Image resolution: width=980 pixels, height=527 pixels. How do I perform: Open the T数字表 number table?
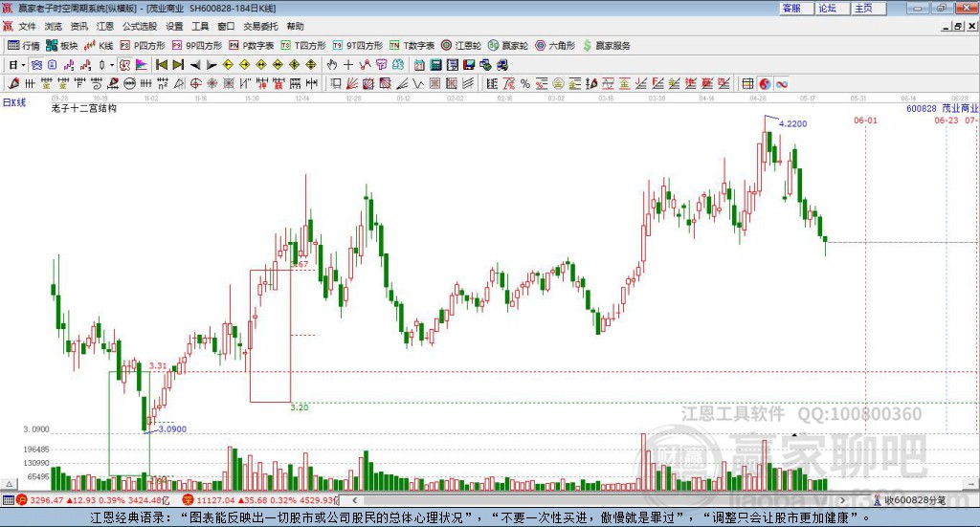point(412,46)
